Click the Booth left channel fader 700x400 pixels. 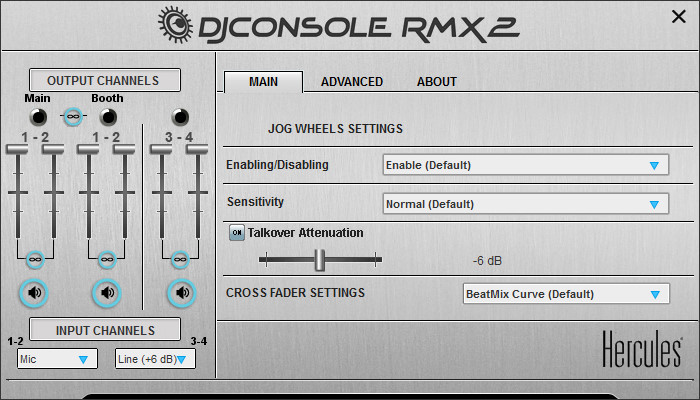pos(88,149)
